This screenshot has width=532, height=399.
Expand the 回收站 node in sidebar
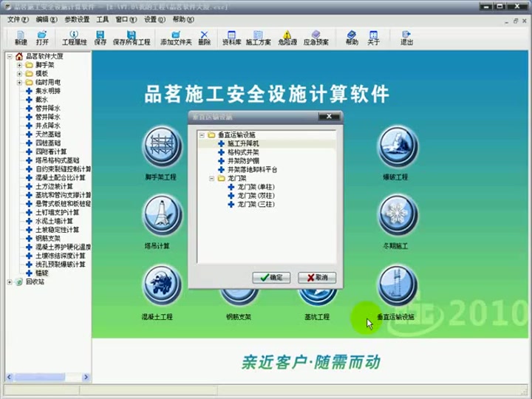10,282
